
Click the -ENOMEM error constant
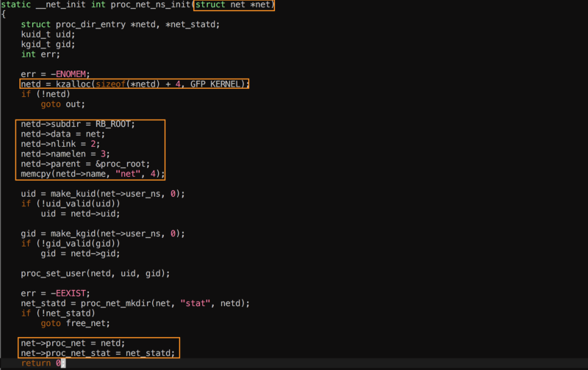point(68,73)
